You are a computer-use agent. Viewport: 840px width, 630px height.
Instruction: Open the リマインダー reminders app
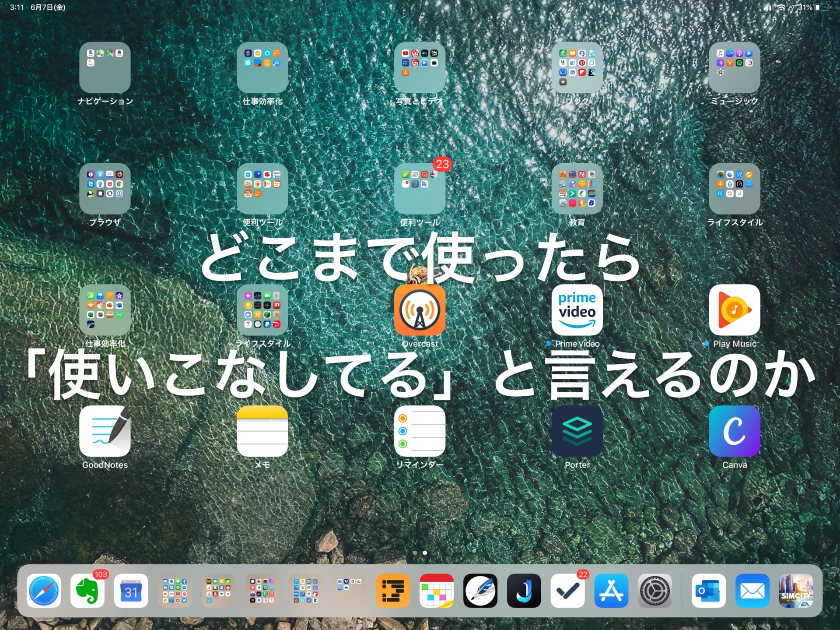420,431
